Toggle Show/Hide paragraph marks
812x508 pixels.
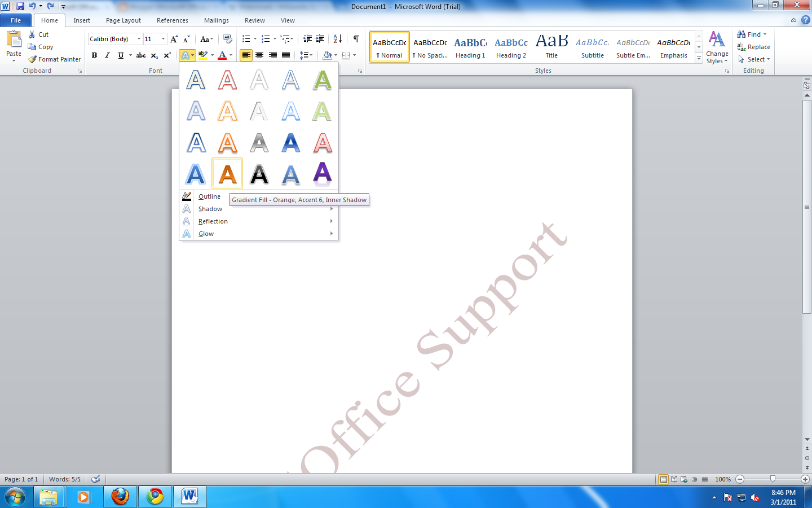[x=356, y=39]
